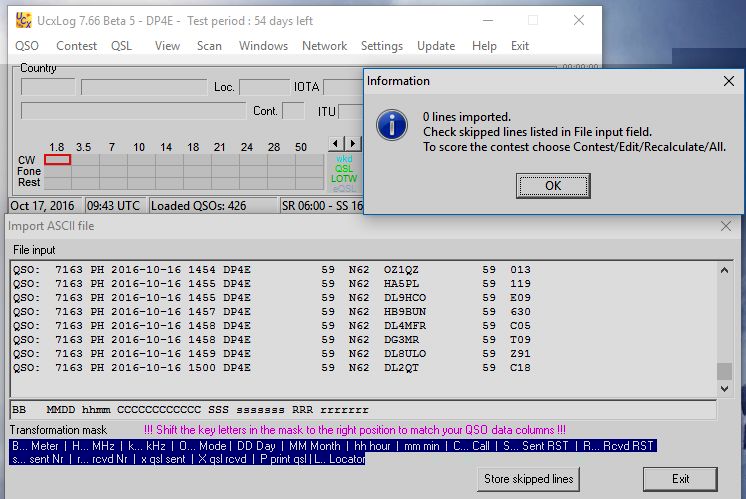Select the HB9BUN QSO line
This screenshot has width=746, height=499.
point(272,312)
